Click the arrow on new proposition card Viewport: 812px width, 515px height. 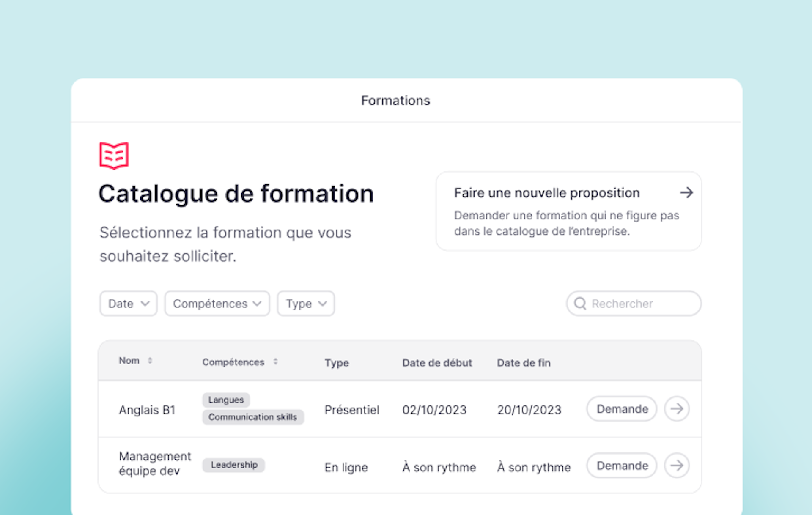(x=686, y=193)
